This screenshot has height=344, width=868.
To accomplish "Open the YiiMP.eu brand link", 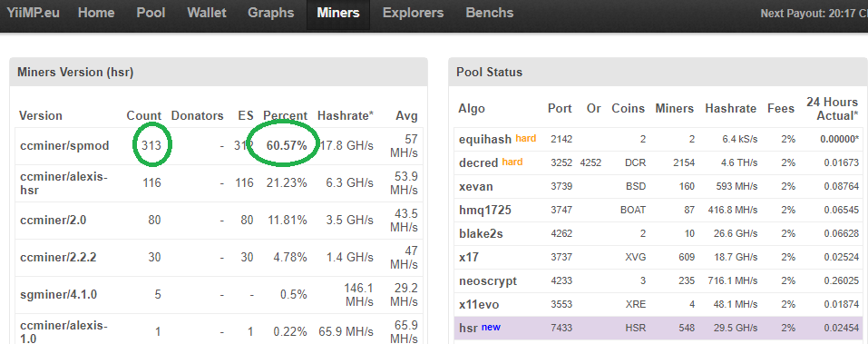I will [x=34, y=13].
